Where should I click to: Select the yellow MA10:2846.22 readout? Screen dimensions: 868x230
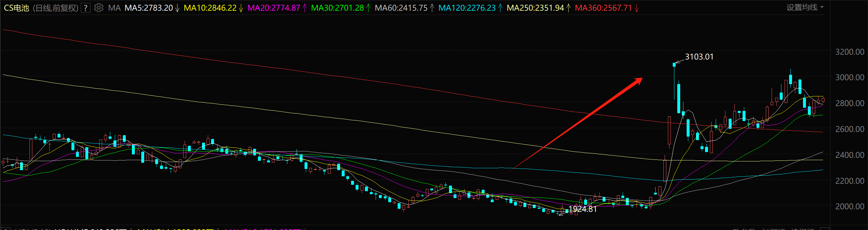(210, 8)
